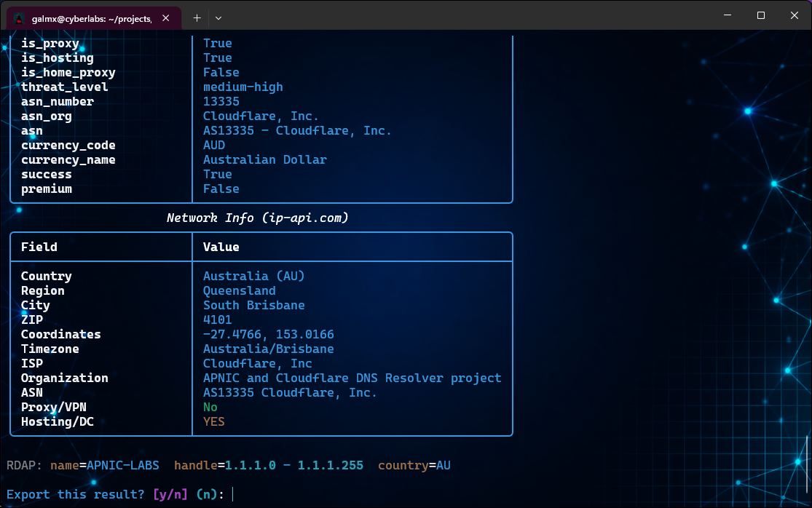Select the coordinates -27.4766, 153.0166
The width and height of the screenshot is (812, 508).
[269, 334]
